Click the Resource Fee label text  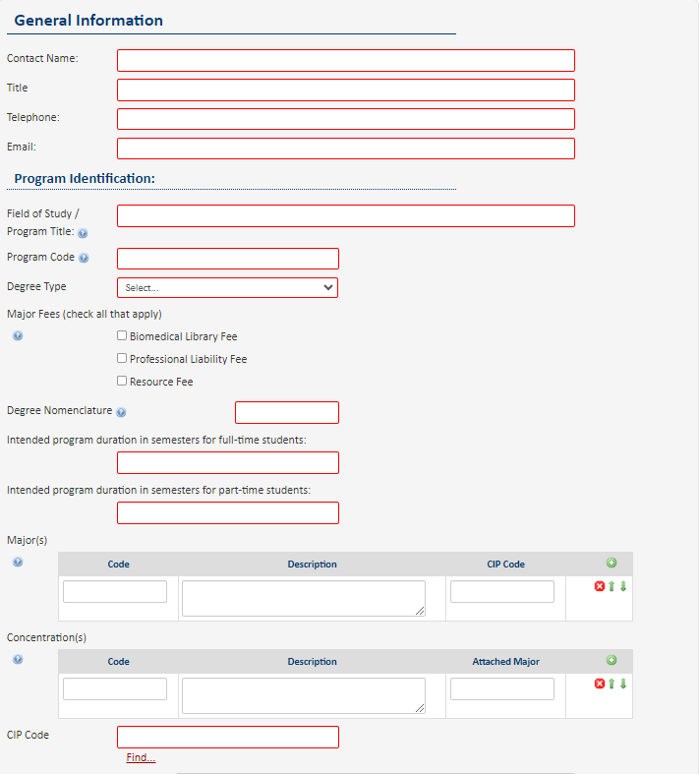click(x=161, y=382)
